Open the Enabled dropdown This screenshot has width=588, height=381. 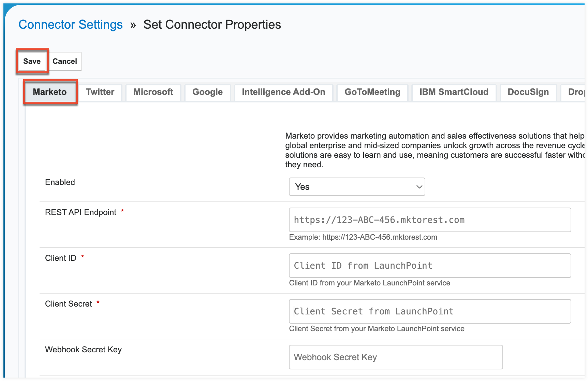click(357, 187)
